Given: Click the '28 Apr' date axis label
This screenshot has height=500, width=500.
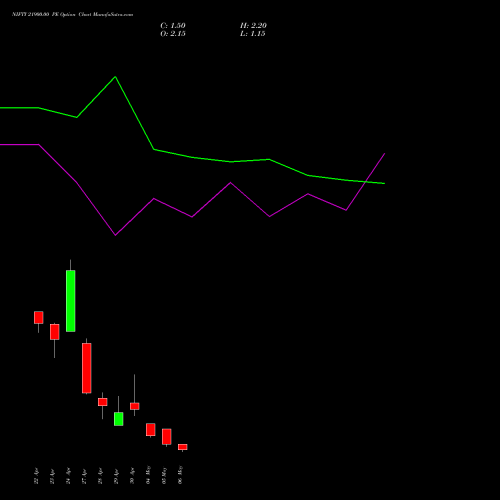Looking at the screenshot, I should coord(101,476).
